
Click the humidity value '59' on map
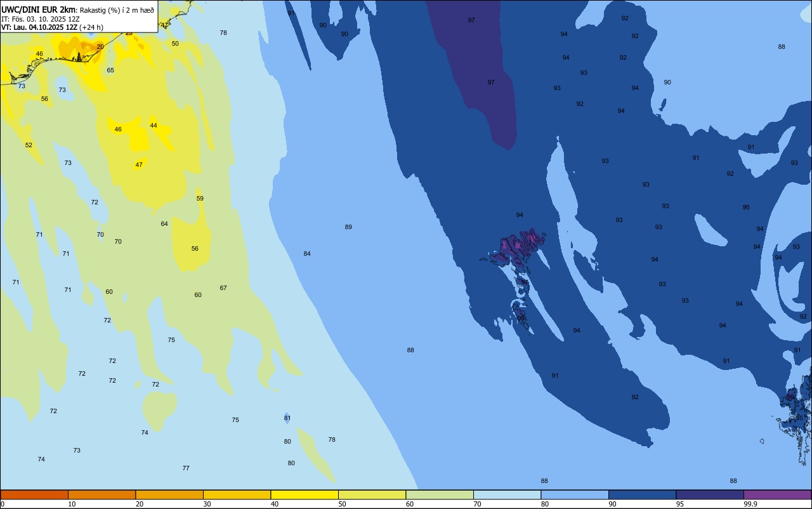coord(200,199)
